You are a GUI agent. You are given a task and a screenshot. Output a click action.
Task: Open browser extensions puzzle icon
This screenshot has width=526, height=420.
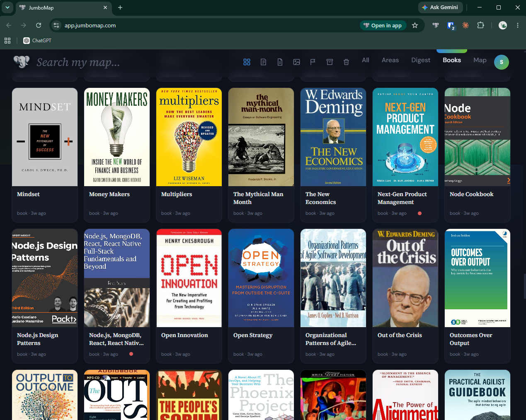(480, 25)
